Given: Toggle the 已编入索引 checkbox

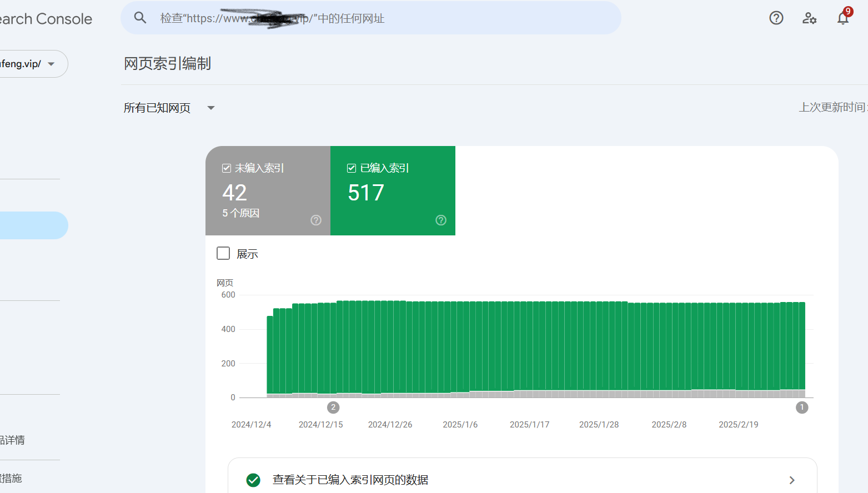Looking at the screenshot, I should pos(352,168).
